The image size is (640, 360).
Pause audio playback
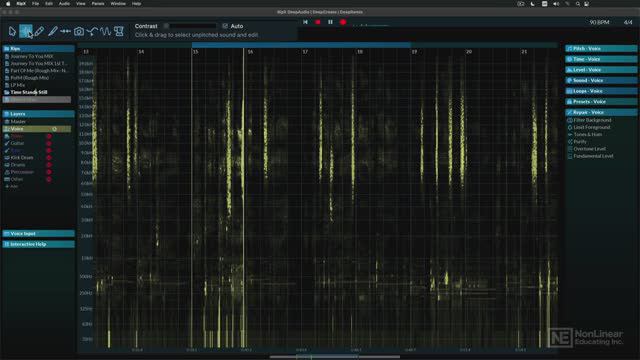(x=330, y=22)
